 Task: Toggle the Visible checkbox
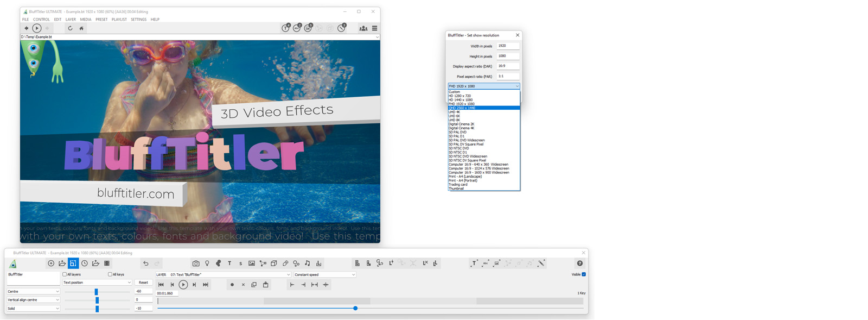584,274
